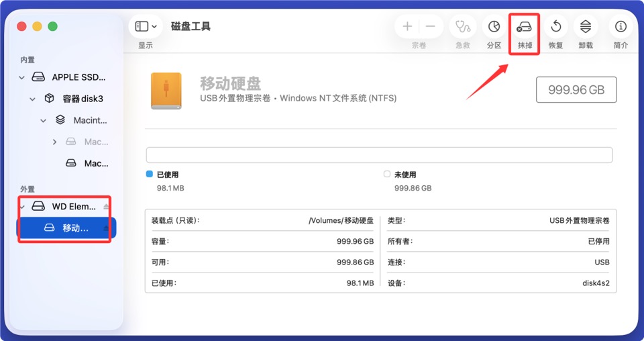
Task: Collapse the WD Elem... external disk
Action: pyautogui.click(x=23, y=207)
